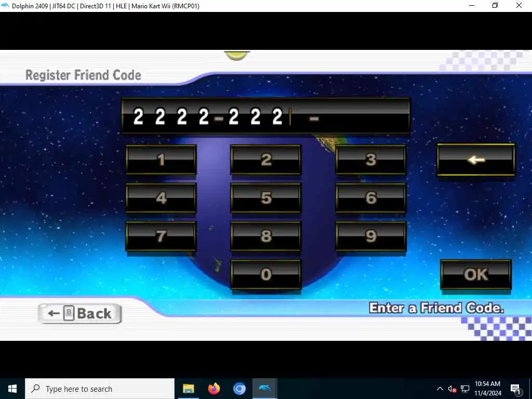532x399 pixels.
Task: Tap keypad digit 0
Action: click(265, 274)
